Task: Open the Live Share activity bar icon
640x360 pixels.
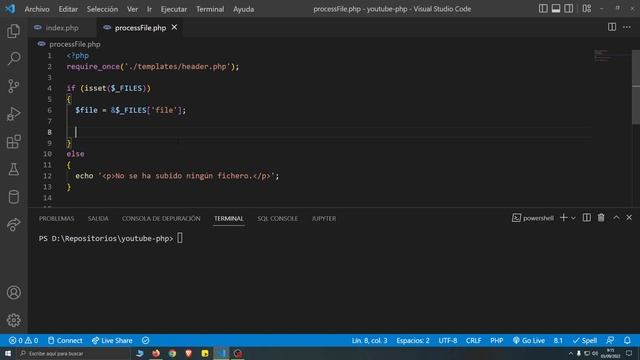Action: pyautogui.click(x=13, y=224)
